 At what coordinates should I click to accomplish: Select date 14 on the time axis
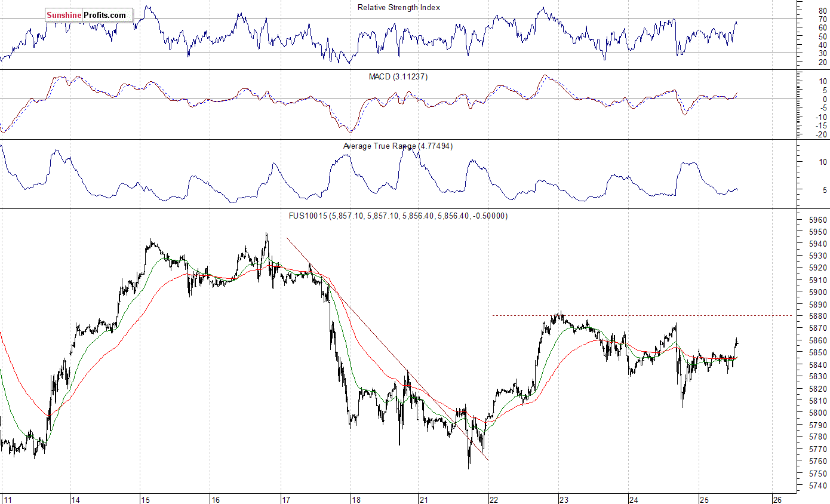click(x=75, y=499)
